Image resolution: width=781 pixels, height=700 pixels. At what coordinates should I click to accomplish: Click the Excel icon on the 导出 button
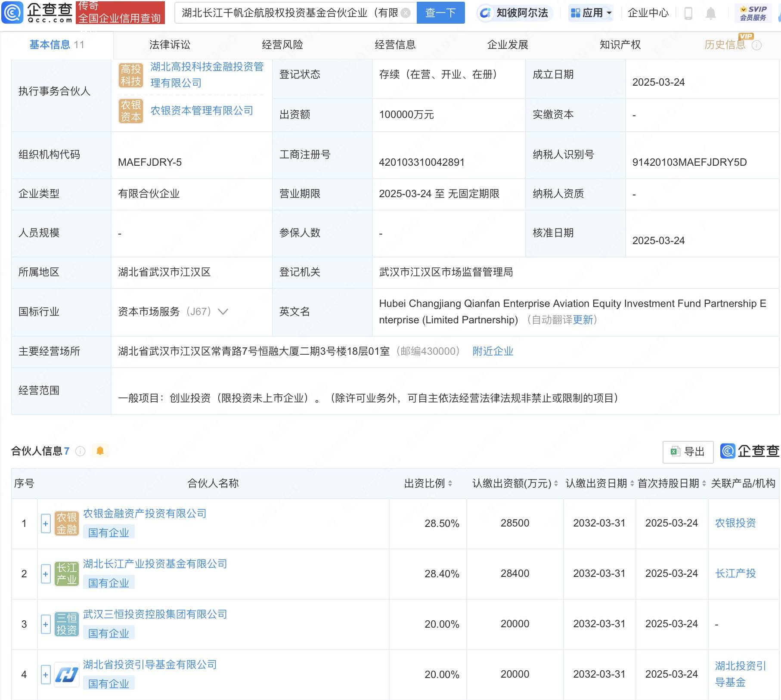[675, 452]
